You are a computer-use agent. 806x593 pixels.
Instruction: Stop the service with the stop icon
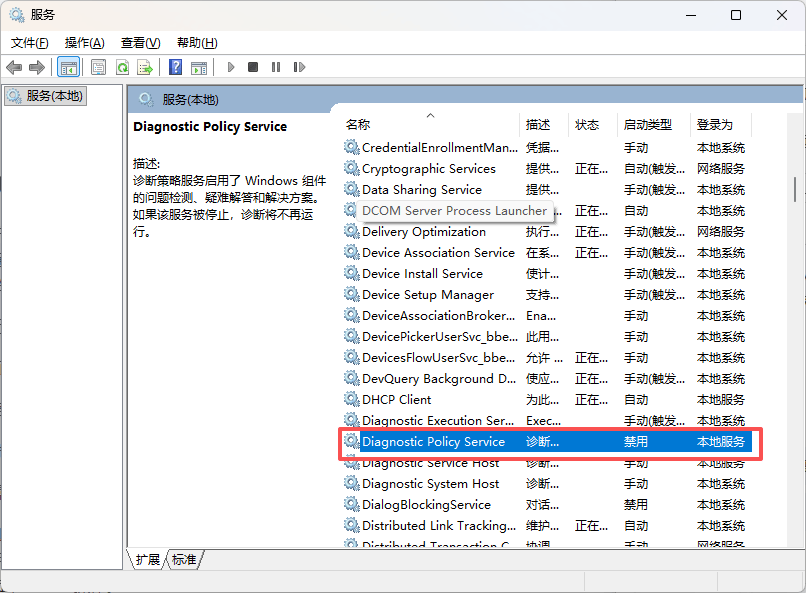pyautogui.click(x=253, y=67)
